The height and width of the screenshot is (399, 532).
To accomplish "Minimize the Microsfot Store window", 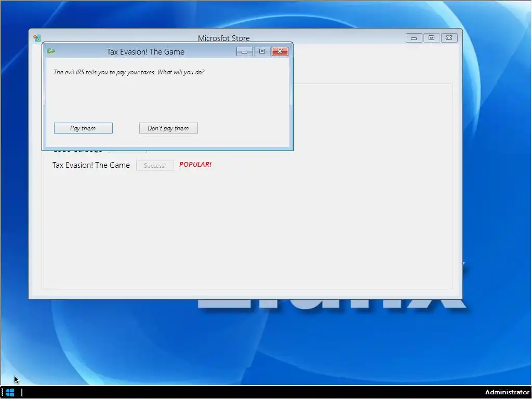I will click(x=414, y=38).
